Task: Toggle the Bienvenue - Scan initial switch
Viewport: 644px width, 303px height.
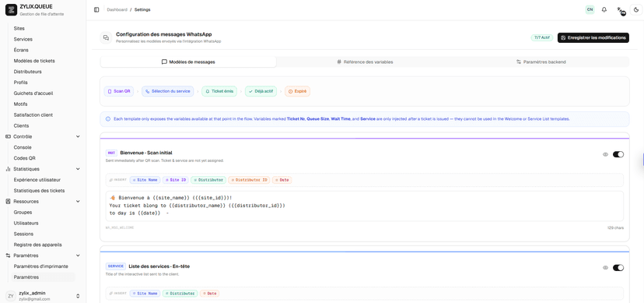Action: (618, 154)
